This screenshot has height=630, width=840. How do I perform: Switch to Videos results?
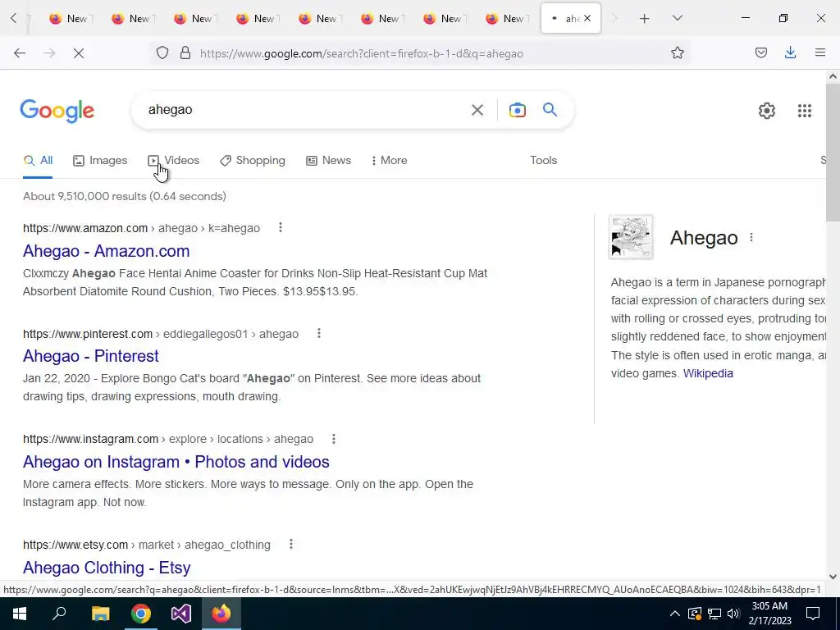click(174, 160)
